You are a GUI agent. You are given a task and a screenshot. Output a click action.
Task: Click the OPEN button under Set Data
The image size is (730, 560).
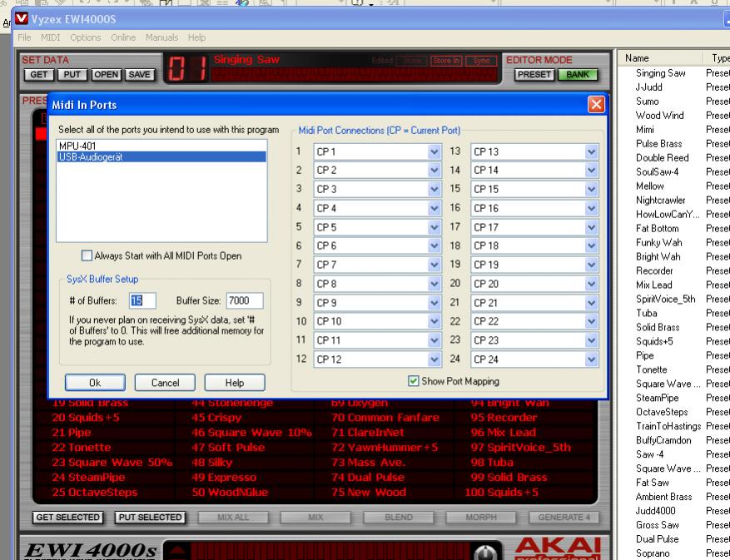coord(107,75)
